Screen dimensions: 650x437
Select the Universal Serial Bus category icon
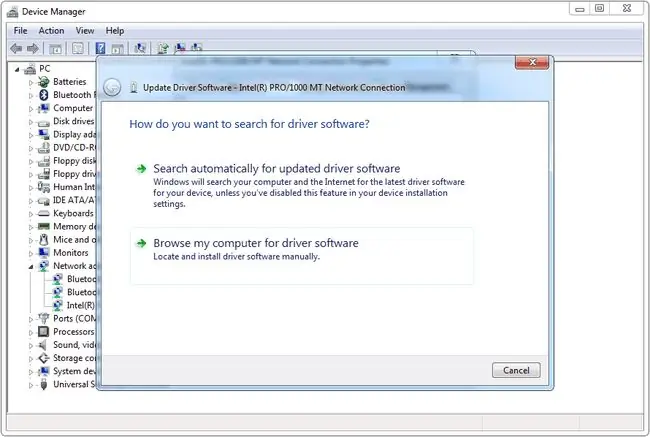[x=44, y=384]
